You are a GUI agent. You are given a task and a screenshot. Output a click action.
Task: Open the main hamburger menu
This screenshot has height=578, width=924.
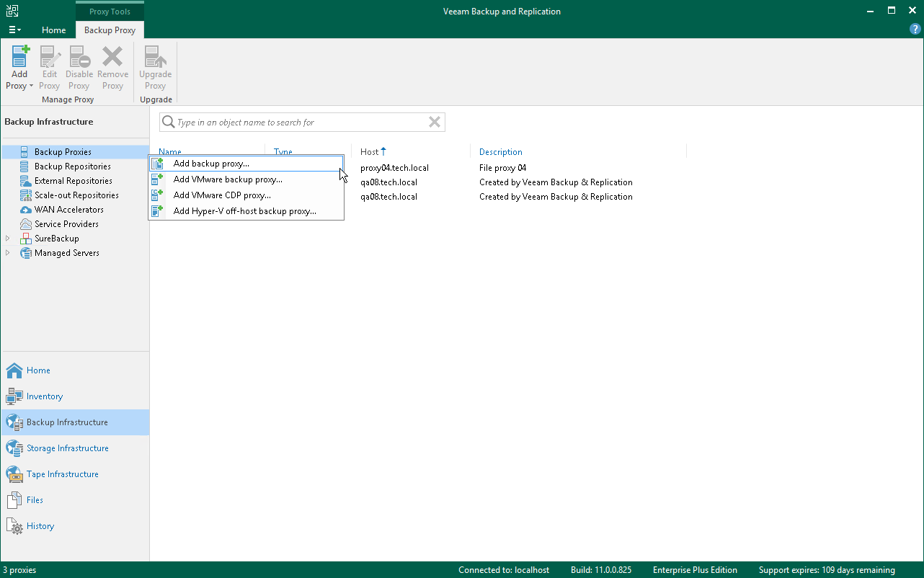(x=14, y=30)
